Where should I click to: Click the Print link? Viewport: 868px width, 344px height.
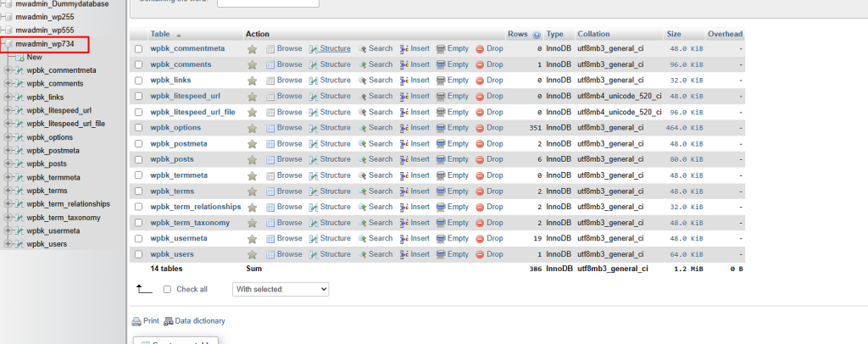pos(151,321)
